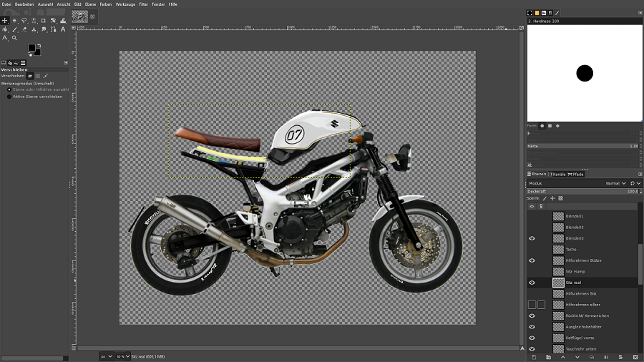Choose the Zoom magnifier tool

(14, 38)
